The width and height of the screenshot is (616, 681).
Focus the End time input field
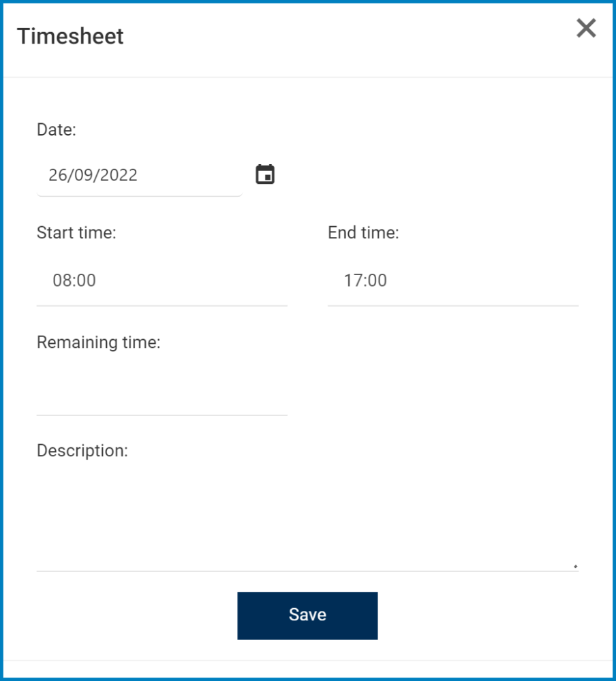[x=452, y=281]
